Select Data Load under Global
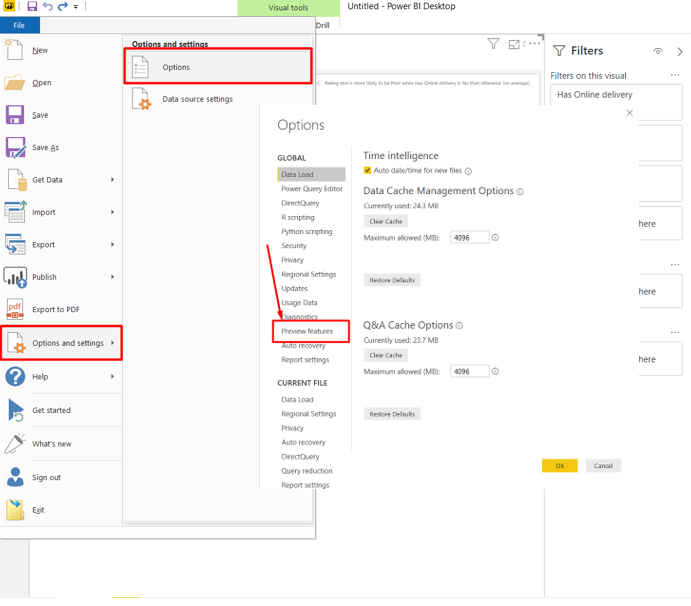 (x=311, y=175)
